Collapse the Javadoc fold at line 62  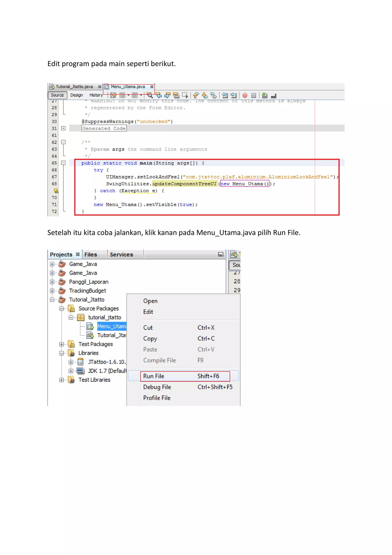(x=63, y=142)
